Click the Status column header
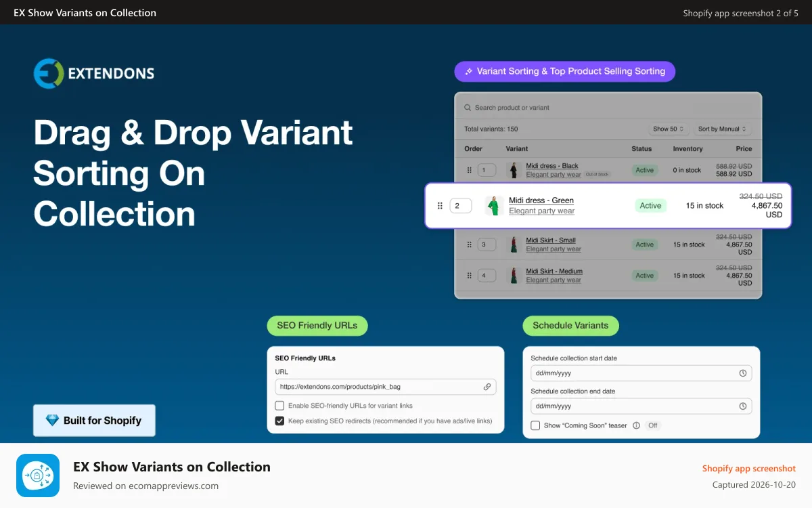The image size is (812, 508). pyautogui.click(x=641, y=148)
